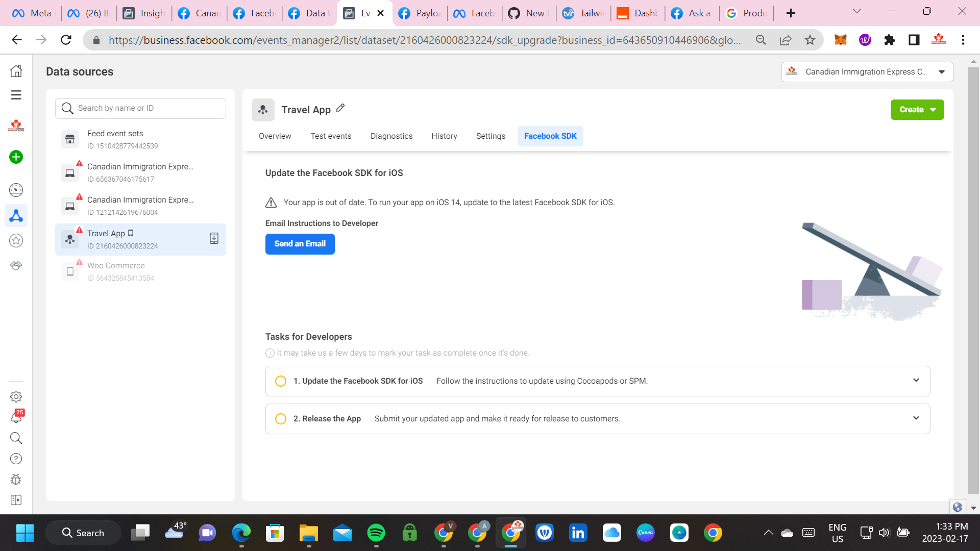Open Partner integrations handshake icon

pyautogui.click(x=16, y=265)
